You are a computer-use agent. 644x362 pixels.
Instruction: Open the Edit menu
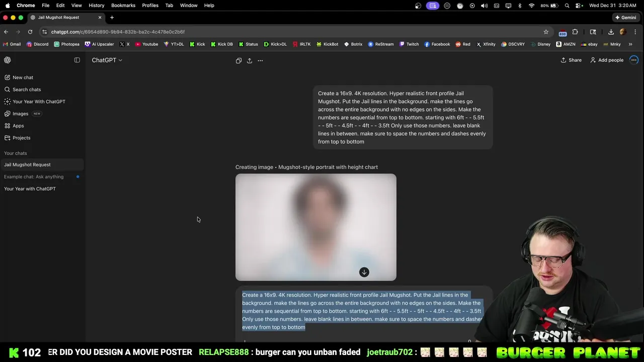[x=60, y=6]
